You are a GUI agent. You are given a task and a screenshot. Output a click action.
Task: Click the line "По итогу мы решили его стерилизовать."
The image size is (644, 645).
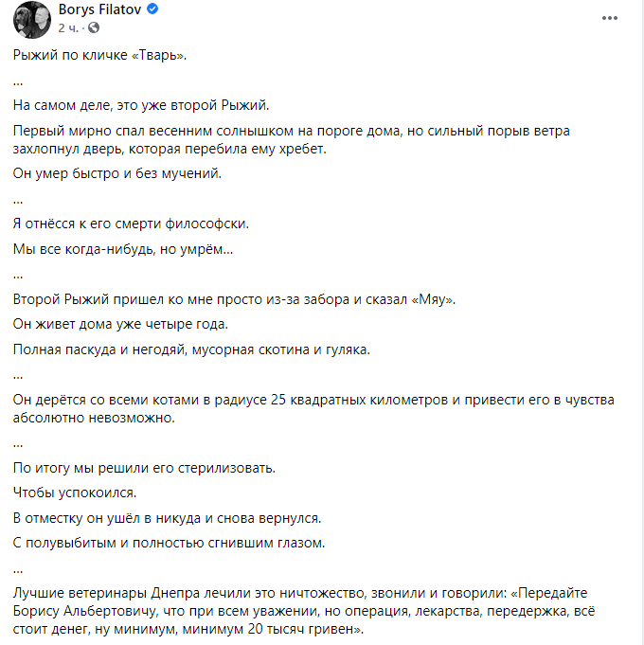pos(143,468)
